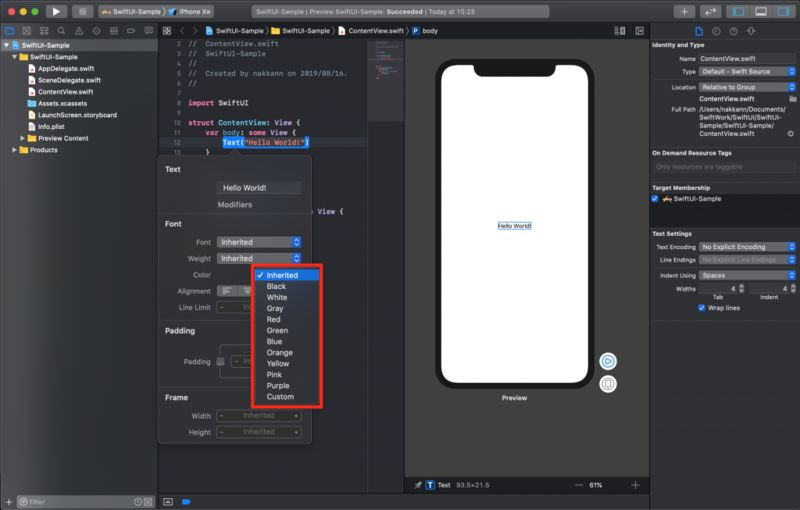Toggle the blue breakpoint activation icon
The height and width of the screenshot is (510, 800).
(x=186, y=502)
